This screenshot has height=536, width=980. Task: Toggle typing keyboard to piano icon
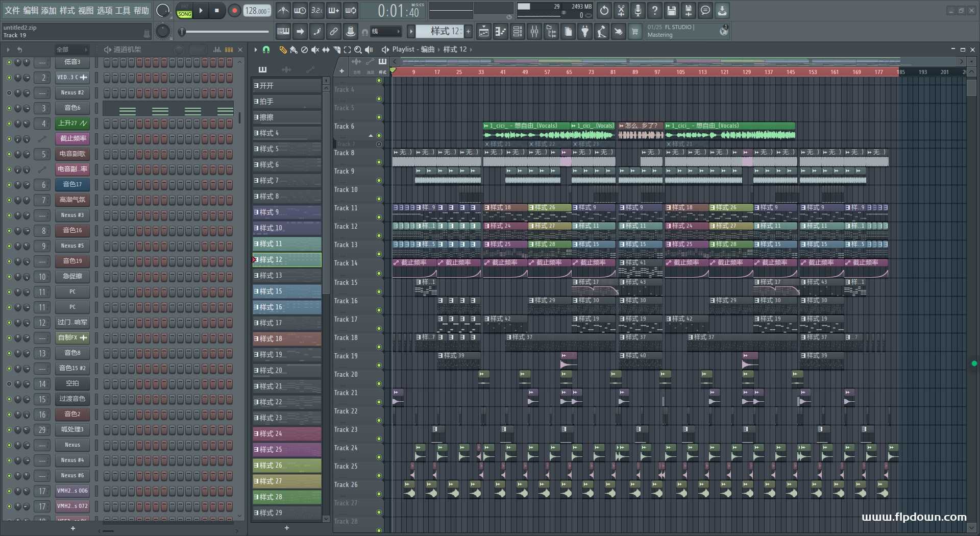(x=283, y=32)
